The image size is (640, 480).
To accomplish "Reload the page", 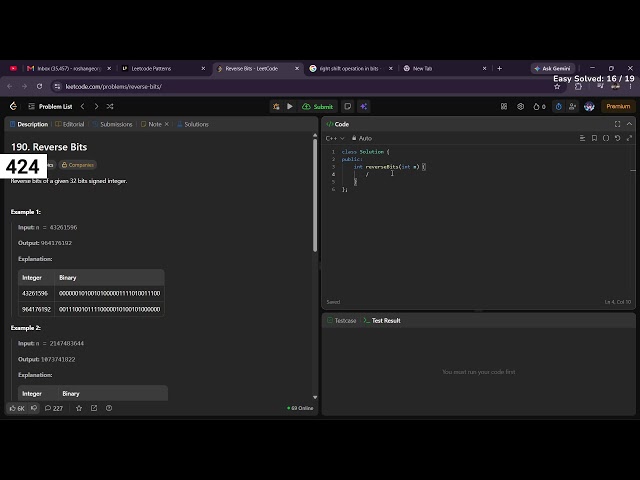I will (x=39, y=87).
